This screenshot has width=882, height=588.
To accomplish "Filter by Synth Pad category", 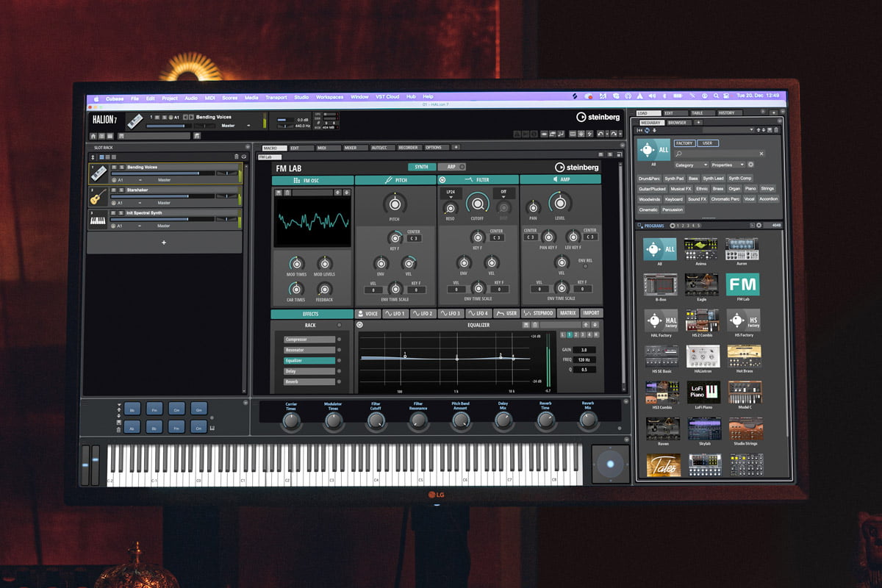I will pos(674,178).
